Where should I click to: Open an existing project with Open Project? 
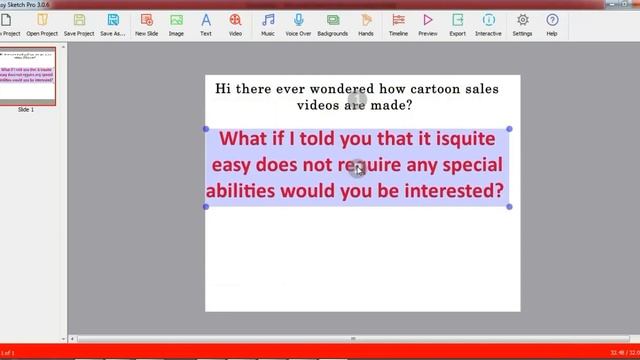point(42,24)
